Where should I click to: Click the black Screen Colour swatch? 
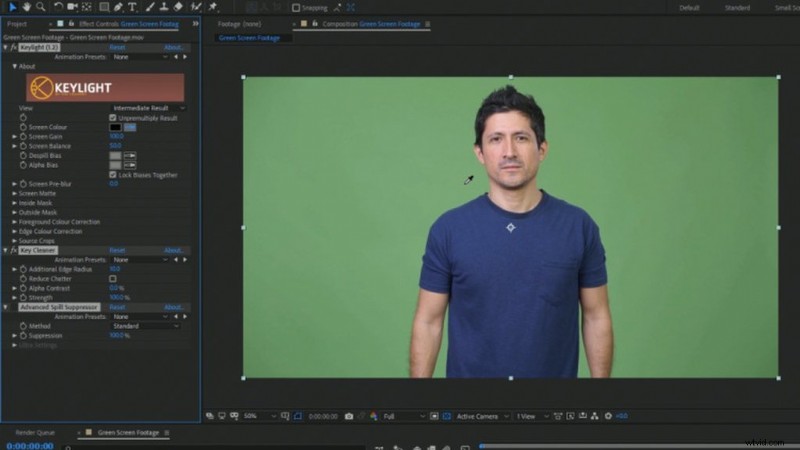click(x=115, y=127)
